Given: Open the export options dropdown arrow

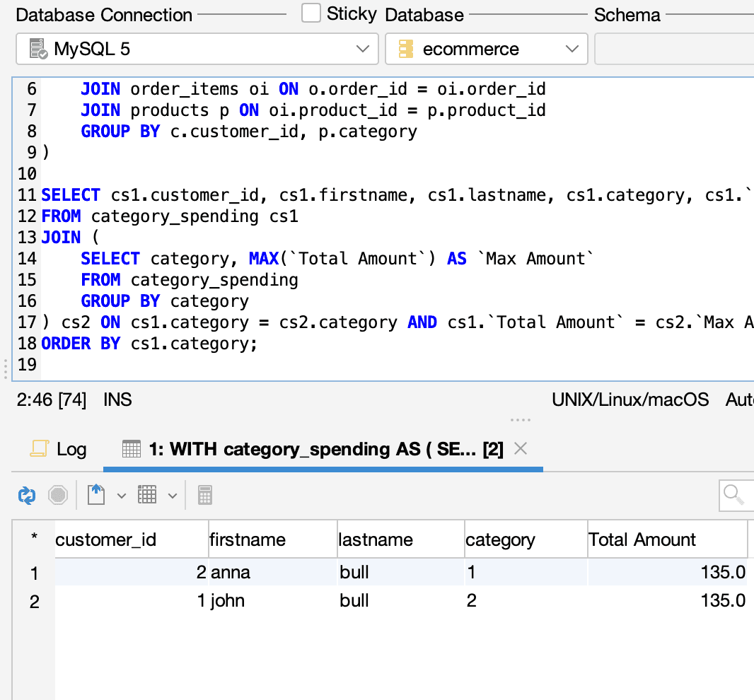Looking at the screenshot, I should [122, 496].
